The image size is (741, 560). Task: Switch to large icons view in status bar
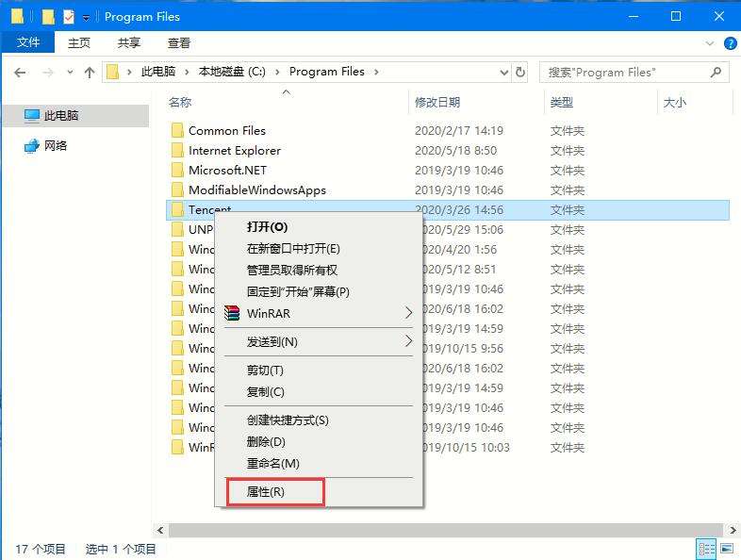(727, 549)
